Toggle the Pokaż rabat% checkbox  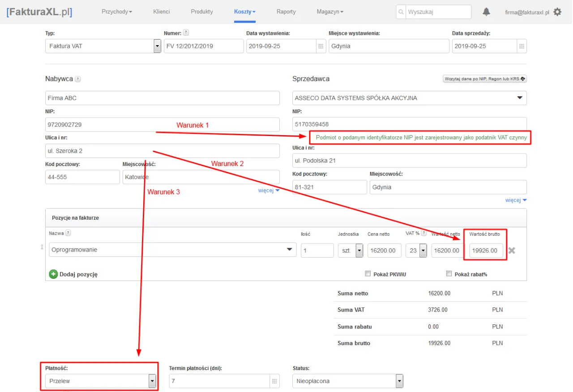[x=449, y=274]
